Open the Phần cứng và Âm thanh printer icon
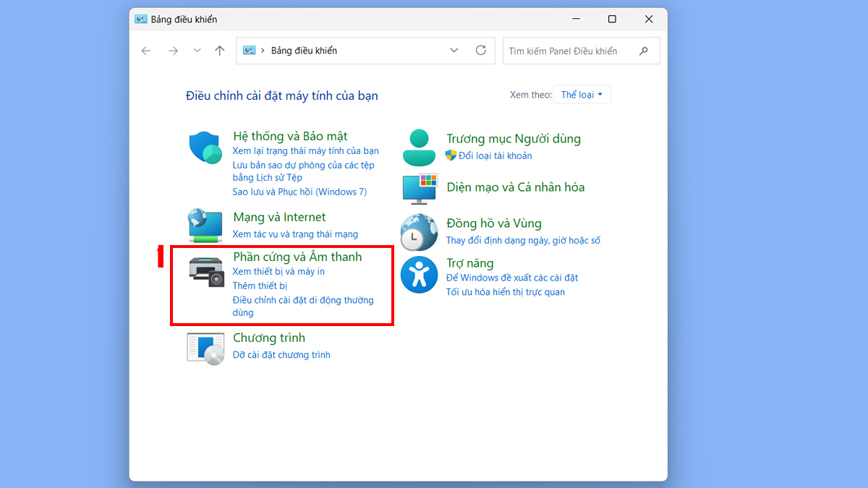The image size is (868, 488). pos(207,271)
